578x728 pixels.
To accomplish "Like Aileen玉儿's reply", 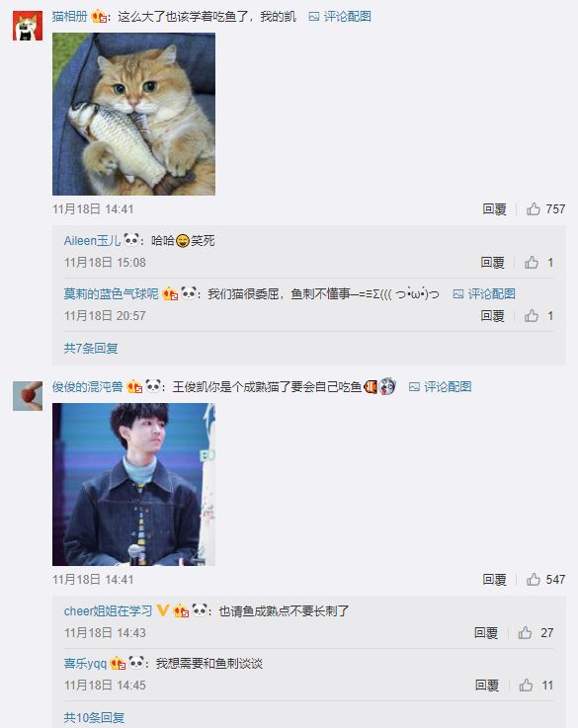I will pyautogui.click(x=532, y=263).
